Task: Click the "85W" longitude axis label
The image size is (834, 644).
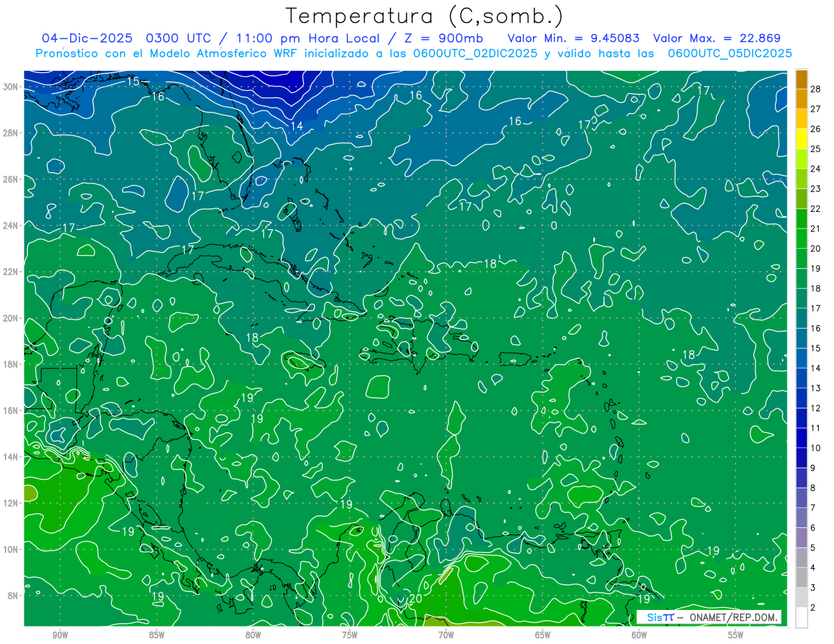Action: [x=156, y=635]
